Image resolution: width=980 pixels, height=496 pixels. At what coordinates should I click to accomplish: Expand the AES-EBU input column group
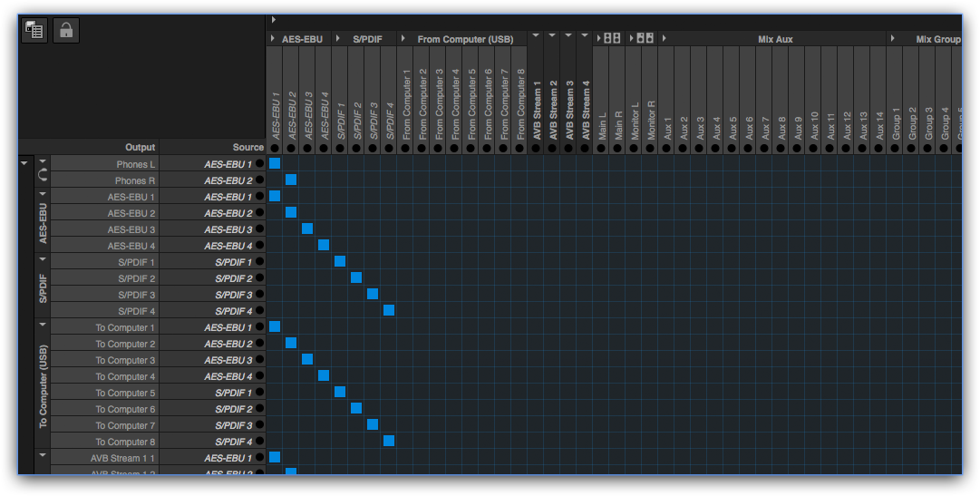273,39
